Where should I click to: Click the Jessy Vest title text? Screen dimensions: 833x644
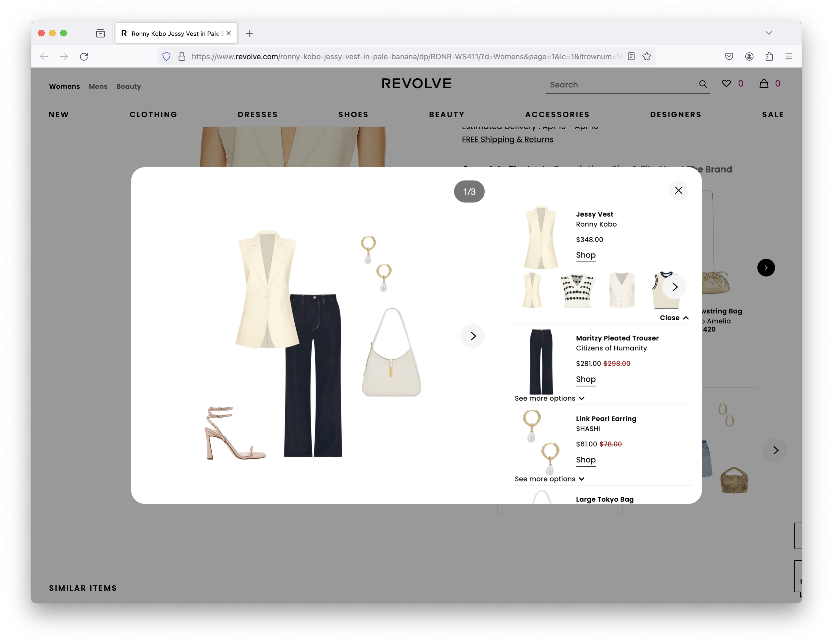(594, 214)
